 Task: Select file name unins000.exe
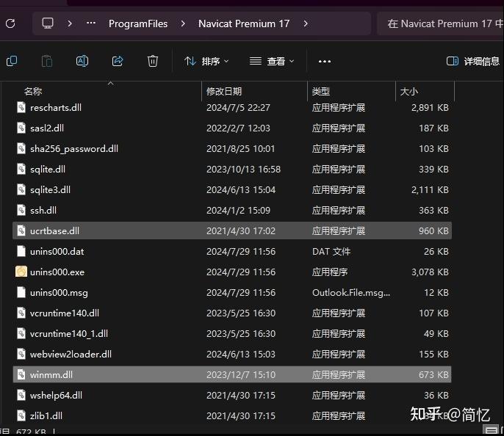(x=57, y=272)
